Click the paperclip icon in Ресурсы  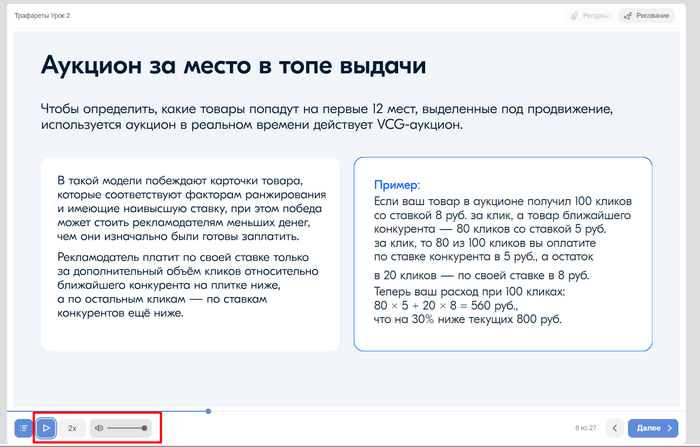point(575,16)
